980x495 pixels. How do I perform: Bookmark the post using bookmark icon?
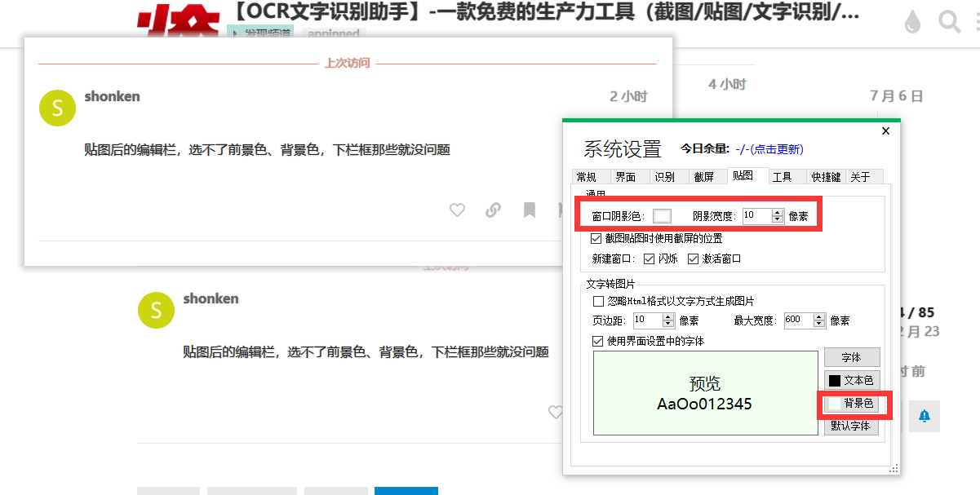click(x=530, y=210)
